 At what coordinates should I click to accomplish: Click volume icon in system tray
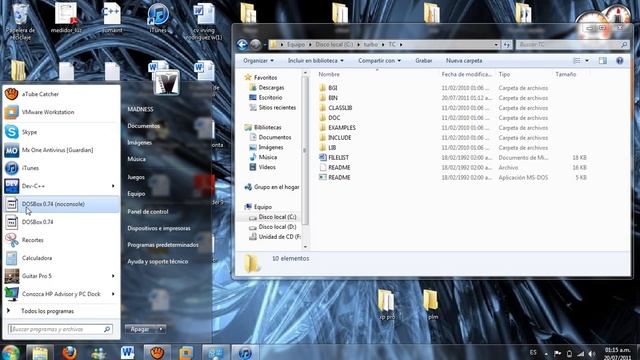[x=592, y=354]
